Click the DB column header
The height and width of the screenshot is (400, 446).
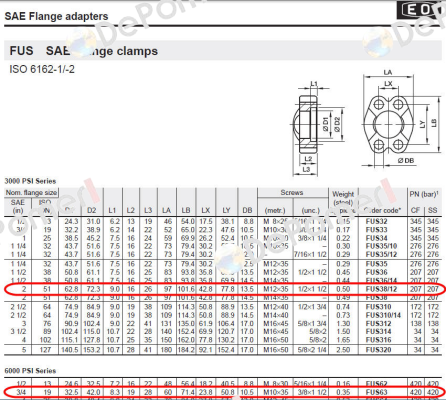[x=247, y=210]
